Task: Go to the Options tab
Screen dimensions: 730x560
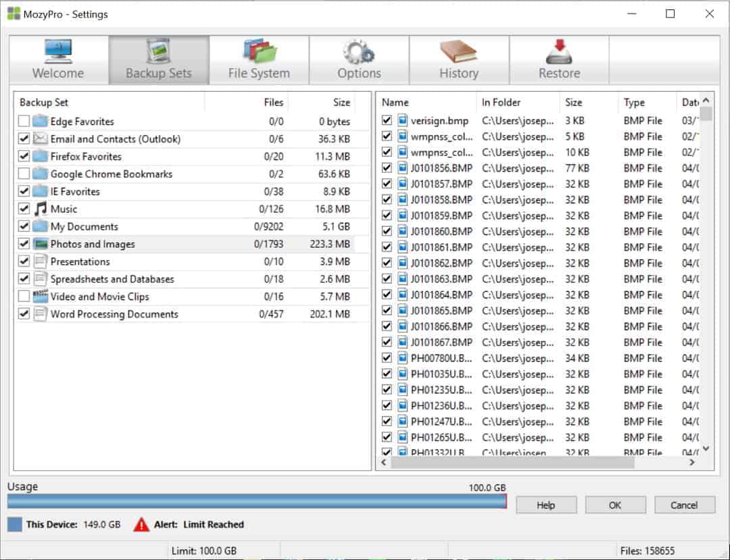Action: click(x=360, y=60)
